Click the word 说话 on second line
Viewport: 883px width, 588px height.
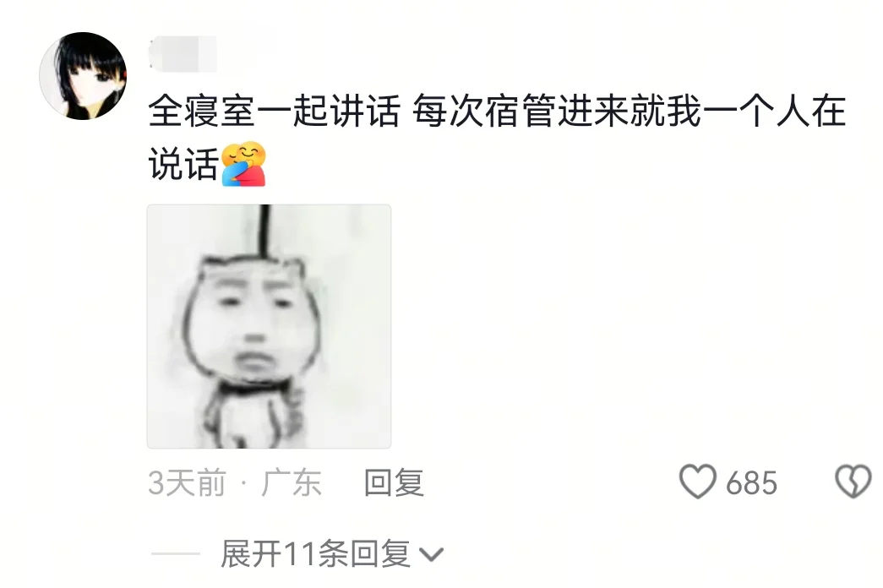[183, 165]
